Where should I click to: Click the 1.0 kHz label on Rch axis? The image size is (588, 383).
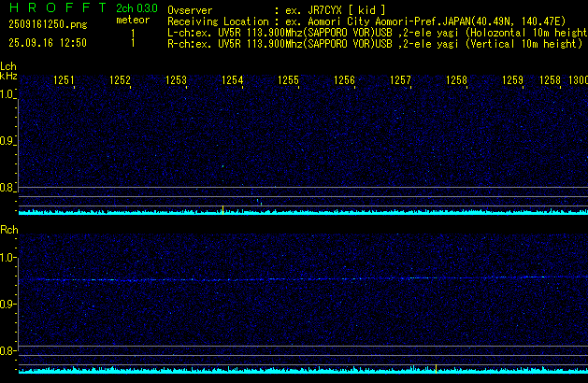tap(7, 258)
